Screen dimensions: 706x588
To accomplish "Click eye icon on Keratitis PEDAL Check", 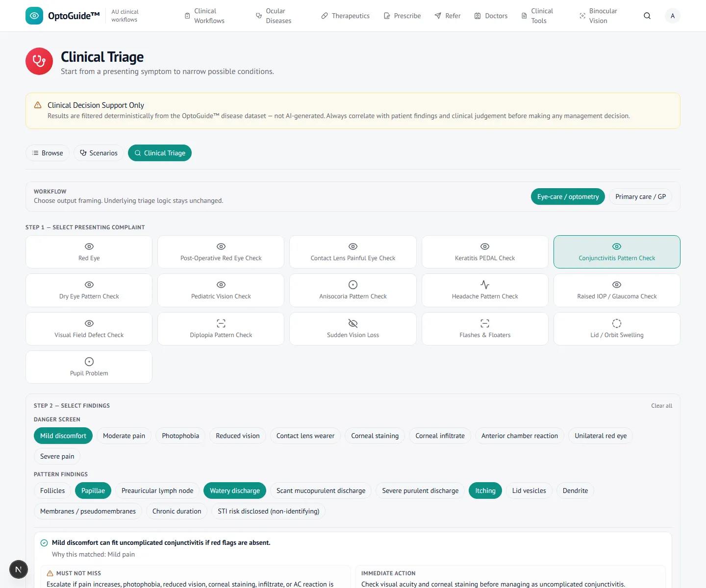I will click(x=485, y=246).
